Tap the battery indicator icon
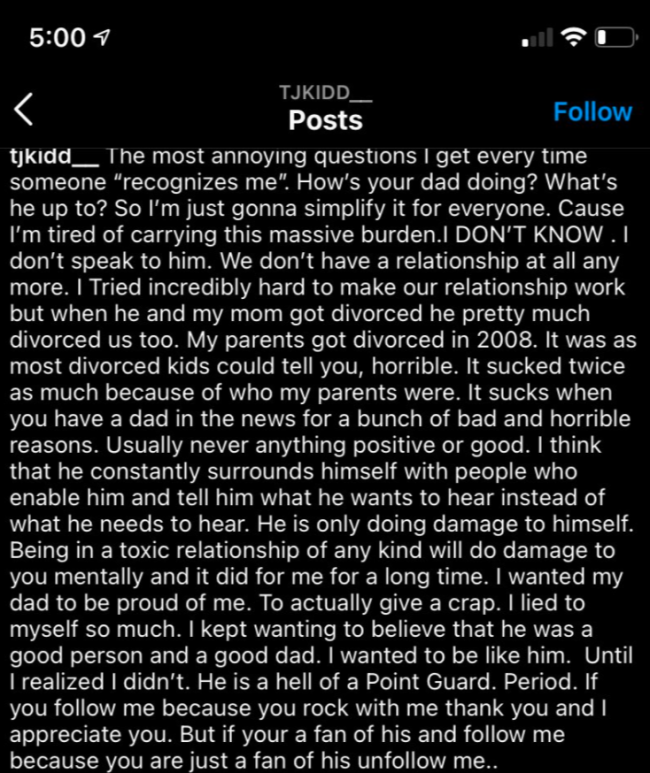650x773 pixels. (615, 38)
